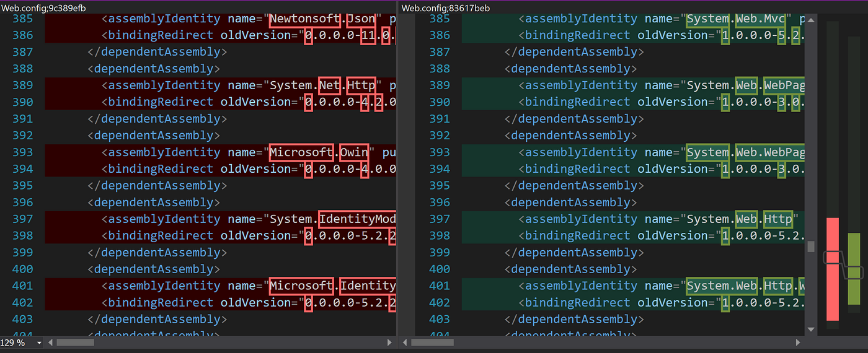
Task: Click bindingRedirect on left pane line 394
Action: (161, 169)
